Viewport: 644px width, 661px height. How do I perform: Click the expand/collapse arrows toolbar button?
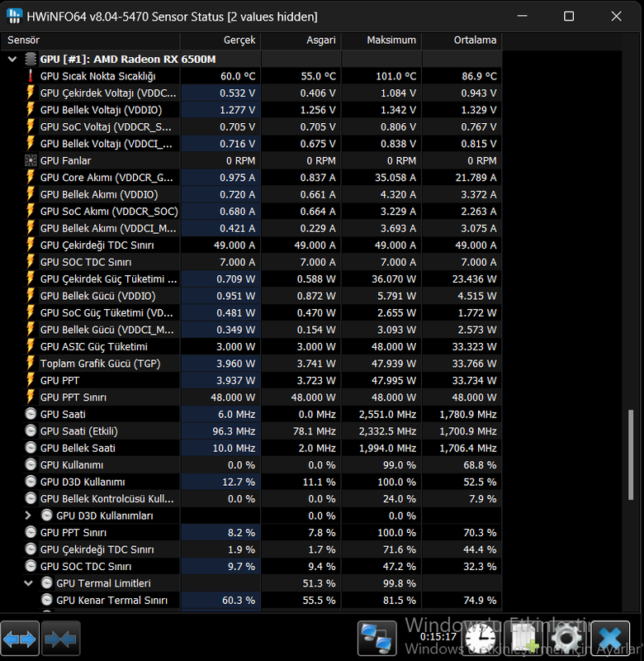[x=20, y=639]
